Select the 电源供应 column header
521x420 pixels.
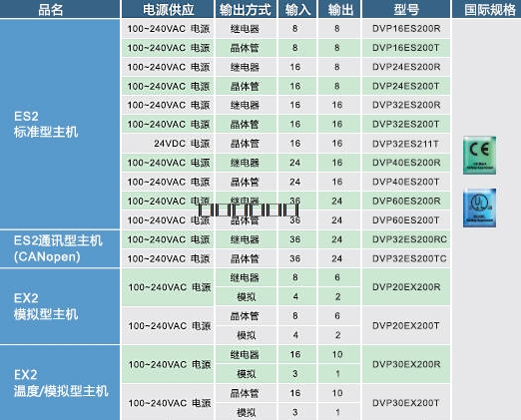tap(169, 10)
